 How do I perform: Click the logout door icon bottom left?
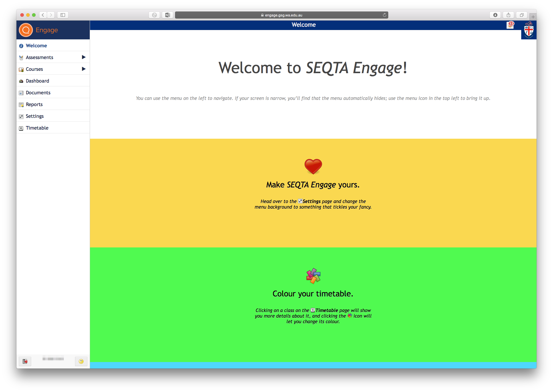[x=25, y=361]
